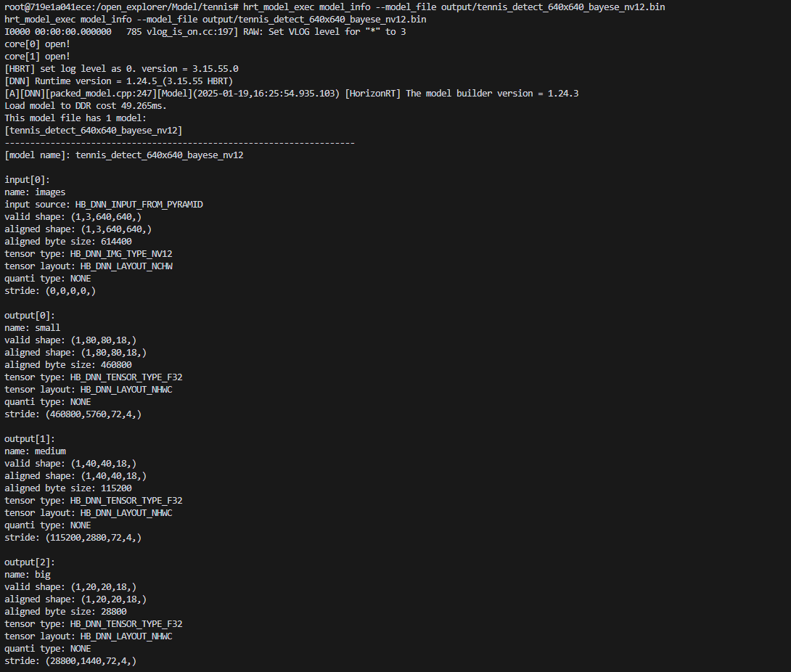Click the 'Load model to DDR cost' line

[x=86, y=106]
